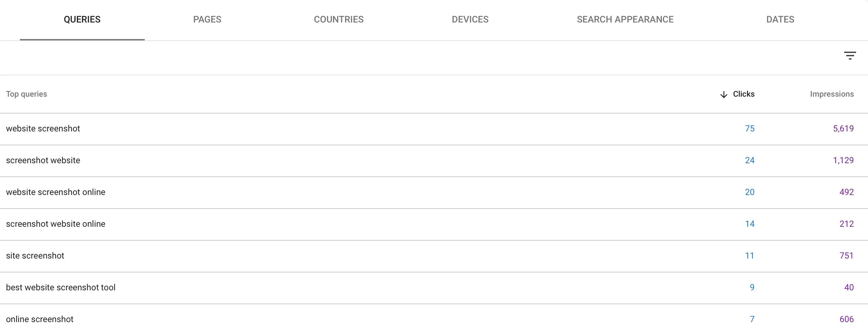Click the 5,619 impressions value
868x335 pixels.
[844, 128]
